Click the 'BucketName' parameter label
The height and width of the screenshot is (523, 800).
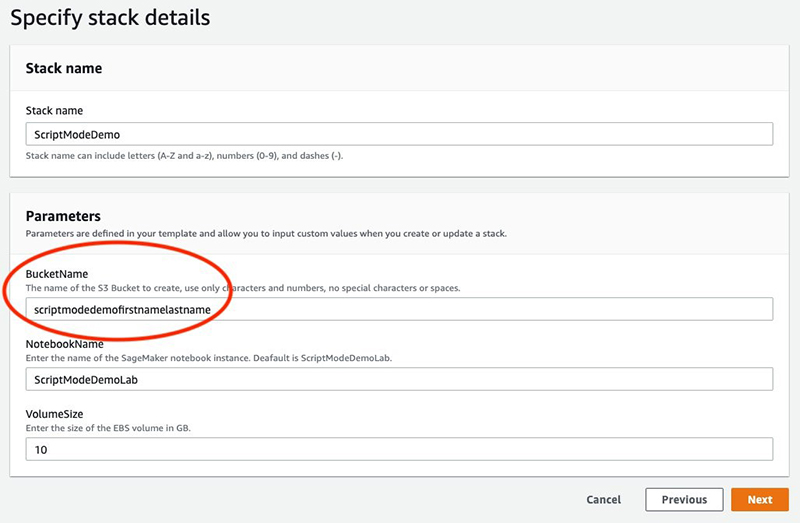57,274
